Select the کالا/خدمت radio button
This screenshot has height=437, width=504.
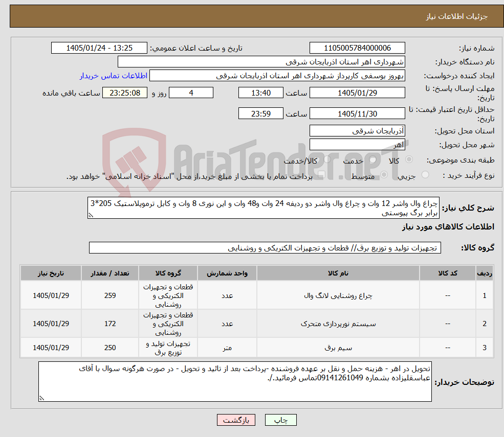point(327,159)
